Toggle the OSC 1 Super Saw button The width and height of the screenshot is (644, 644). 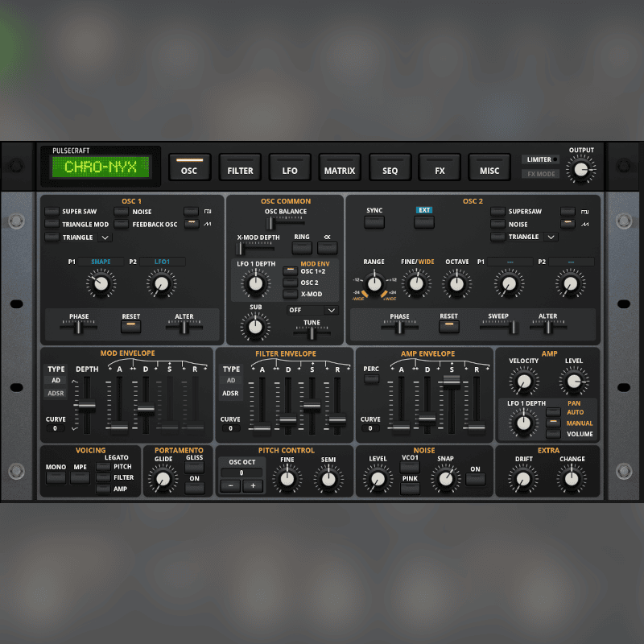pyautogui.click(x=52, y=212)
